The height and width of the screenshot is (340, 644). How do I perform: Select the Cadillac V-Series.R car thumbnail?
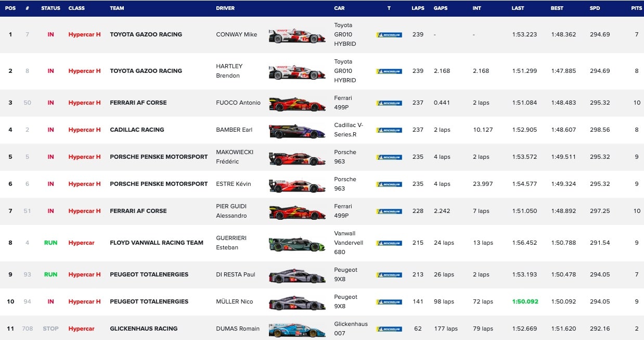[x=297, y=130]
